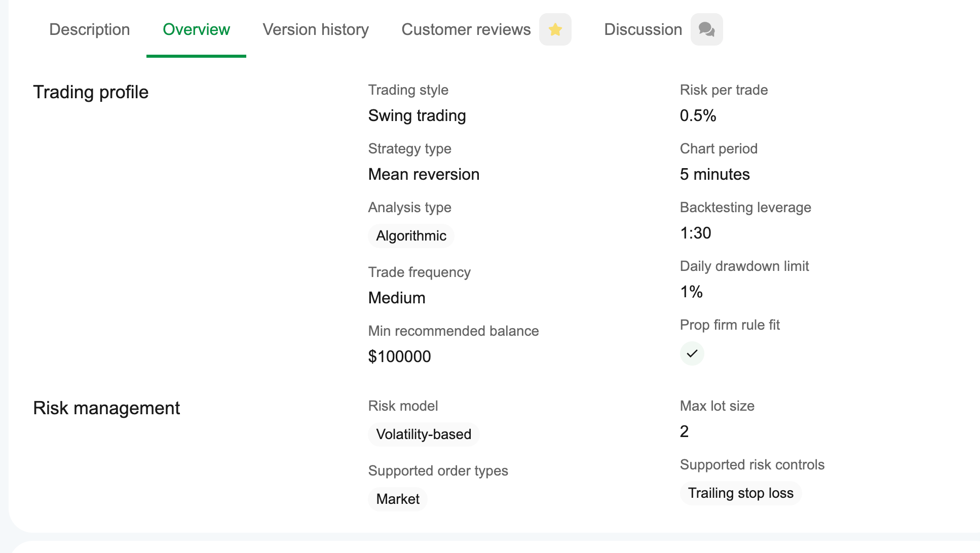Click the 0.5% risk per trade value
The width and height of the screenshot is (980, 553).
coord(698,116)
